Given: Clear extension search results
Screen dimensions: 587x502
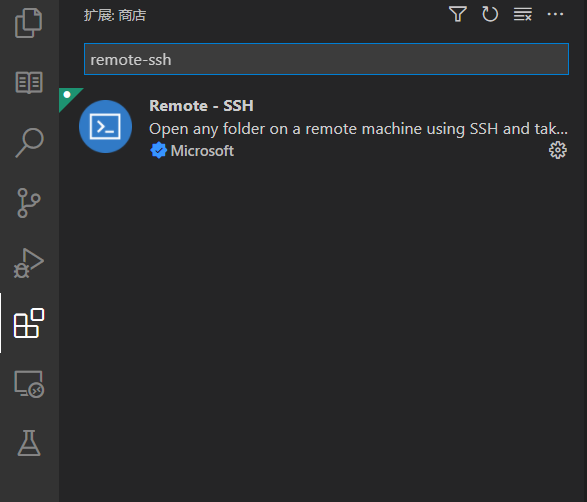Looking at the screenshot, I should click(x=522, y=14).
